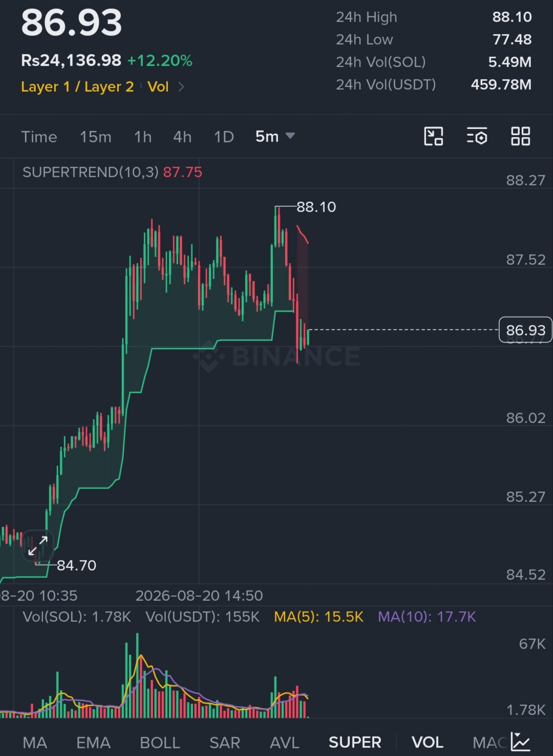Image resolution: width=553 pixels, height=756 pixels.
Task: Tap the 24h High value 88.10
Action: pyautogui.click(x=512, y=17)
